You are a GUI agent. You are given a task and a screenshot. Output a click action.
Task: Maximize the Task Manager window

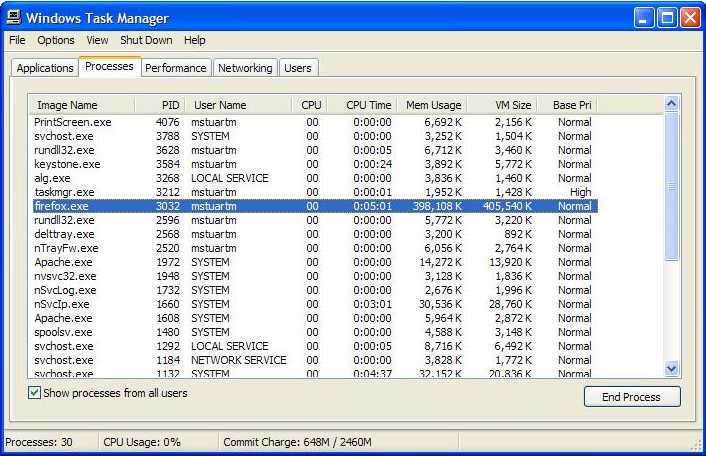(x=667, y=18)
